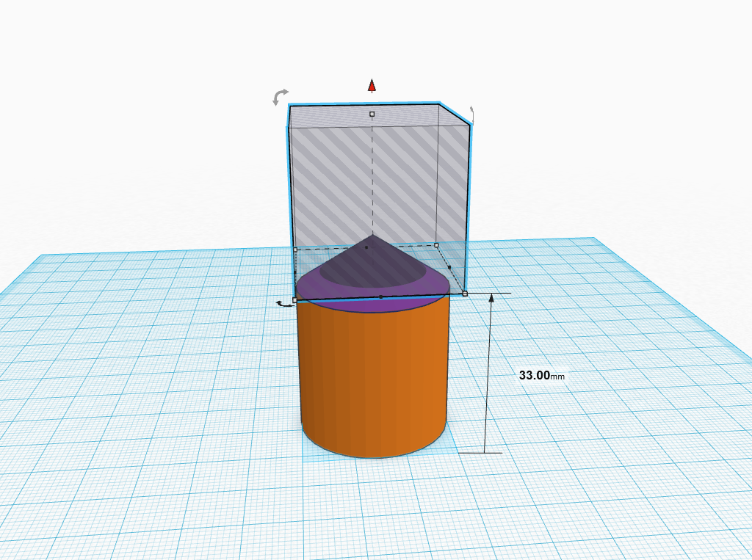Select the back-right white corner handle
Image resolution: width=752 pixels, height=560 pixels.
[436, 245]
